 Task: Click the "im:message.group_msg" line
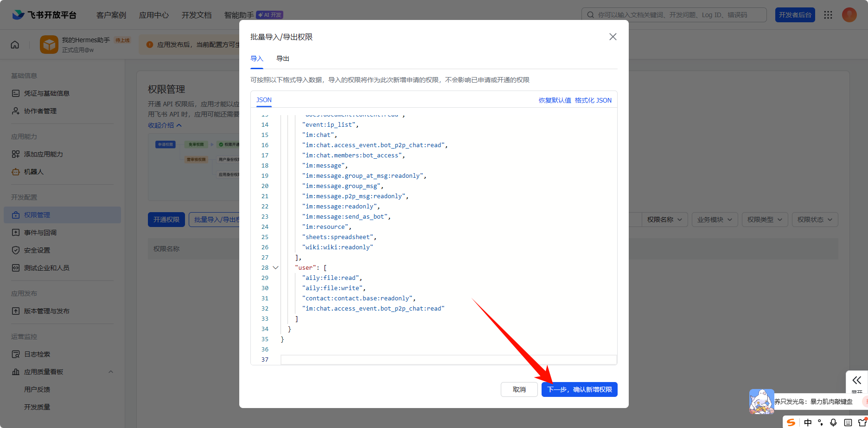[343, 186]
